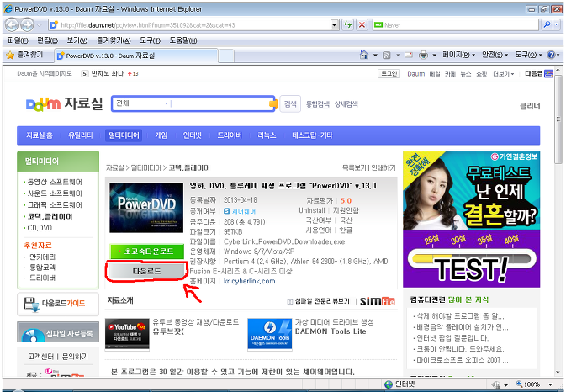Open the 도움말(H) menu
566x392 pixels.
tap(183, 40)
